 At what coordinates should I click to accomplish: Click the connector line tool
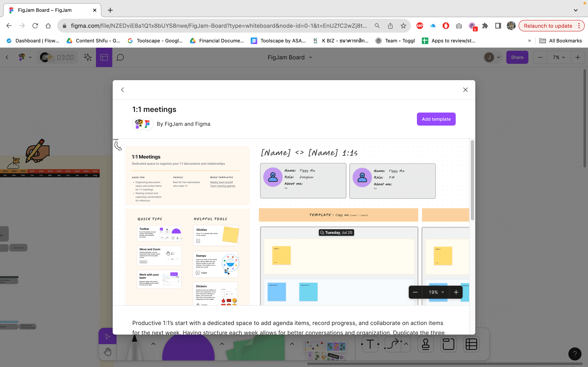392,344
